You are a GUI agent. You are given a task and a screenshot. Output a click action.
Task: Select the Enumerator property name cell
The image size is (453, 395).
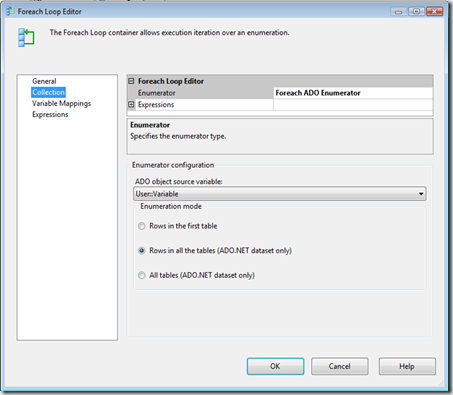point(205,93)
